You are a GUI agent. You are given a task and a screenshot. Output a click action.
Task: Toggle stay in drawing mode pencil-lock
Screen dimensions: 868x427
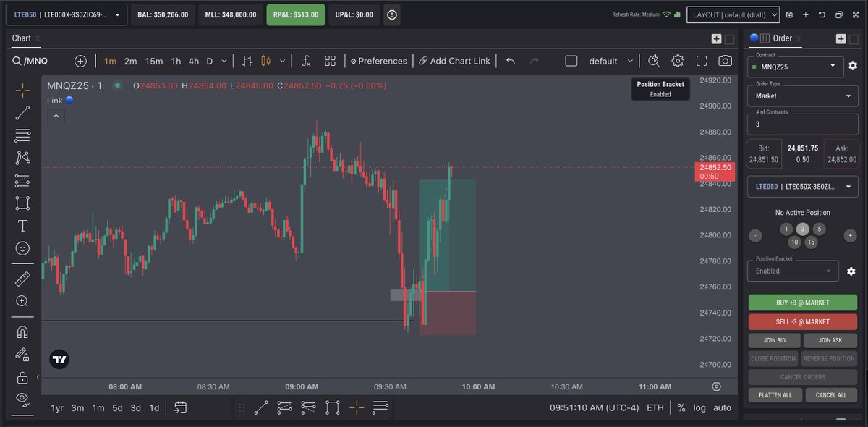pyautogui.click(x=22, y=355)
